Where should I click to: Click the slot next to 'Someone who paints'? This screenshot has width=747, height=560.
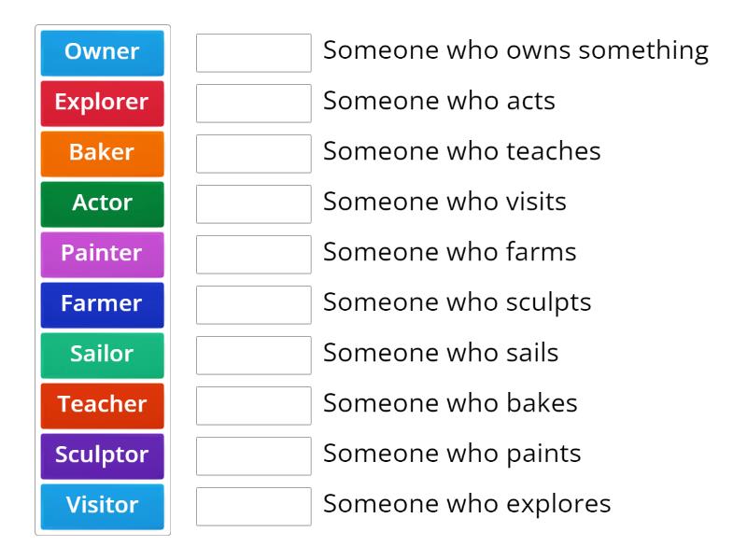click(x=253, y=456)
